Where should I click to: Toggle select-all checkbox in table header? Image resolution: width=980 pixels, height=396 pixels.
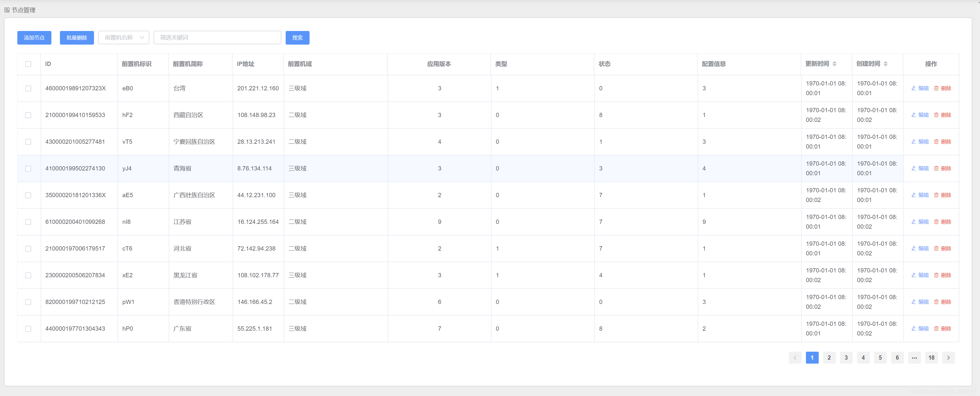pos(28,64)
